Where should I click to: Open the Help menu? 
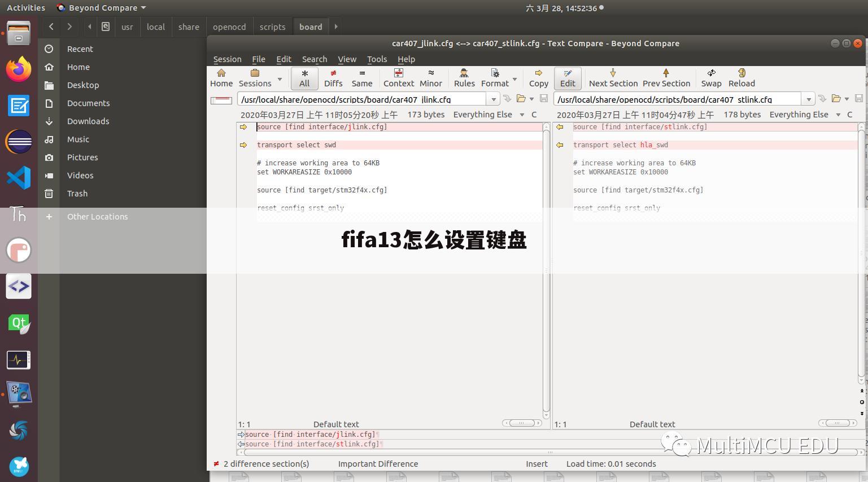pyautogui.click(x=406, y=59)
